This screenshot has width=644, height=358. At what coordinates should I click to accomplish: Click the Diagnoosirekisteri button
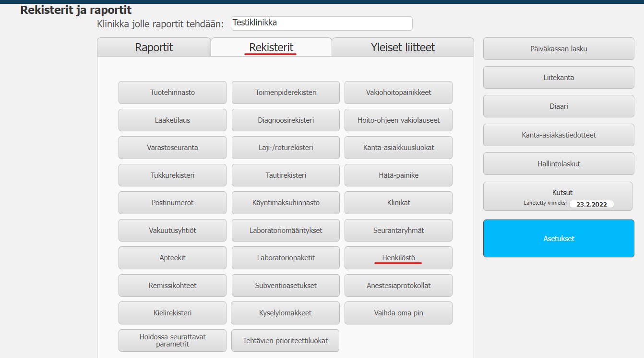[x=286, y=120]
